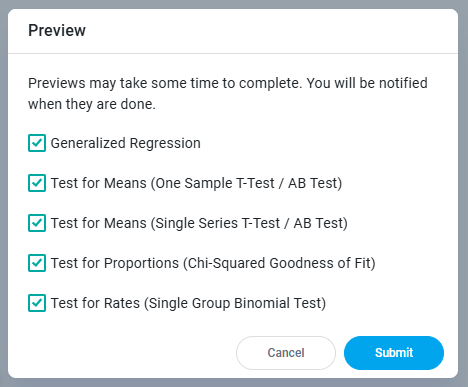468x387 pixels.
Task: Click the Test for Proportions label text
Action: (213, 263)
